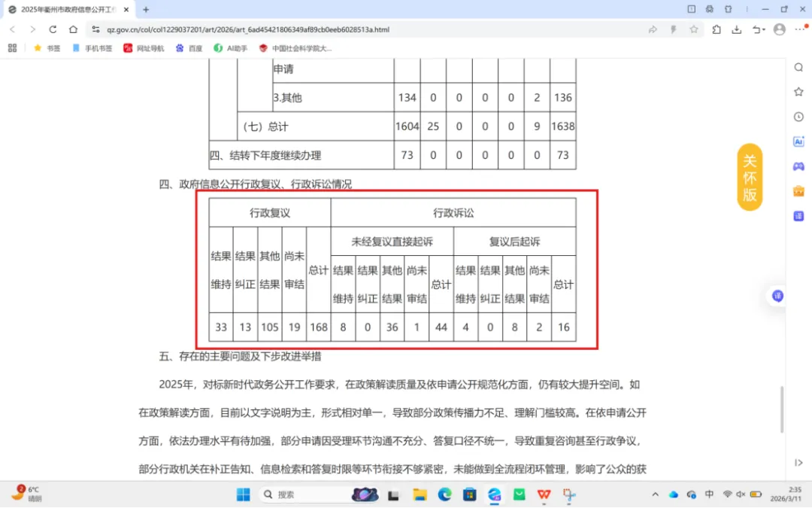The image size is (812, 508).
Task: Select the 2025年衢州市政府信息公开 tab
Action: [68, 9]
